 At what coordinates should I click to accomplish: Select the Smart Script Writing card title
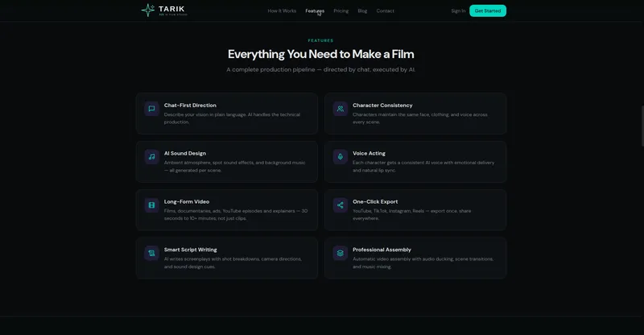point(190,250)
